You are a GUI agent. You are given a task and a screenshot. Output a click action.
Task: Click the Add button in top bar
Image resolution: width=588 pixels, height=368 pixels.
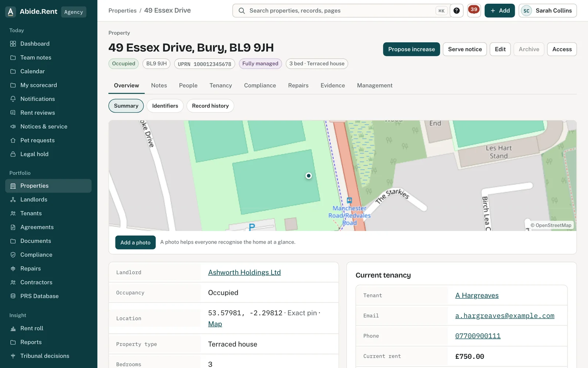click(499, 11)
